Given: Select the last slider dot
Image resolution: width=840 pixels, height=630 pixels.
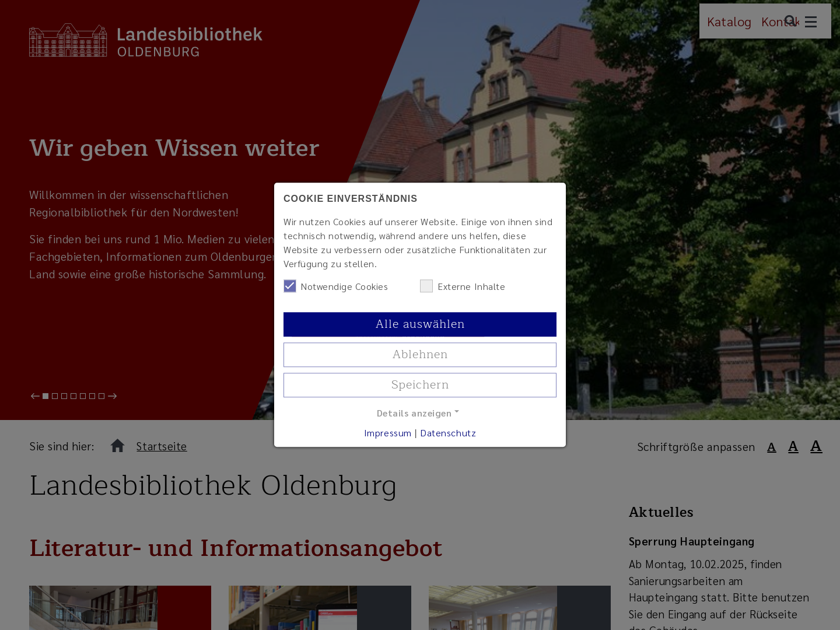Looking at the screenshot, I should [x=101, y=396].
